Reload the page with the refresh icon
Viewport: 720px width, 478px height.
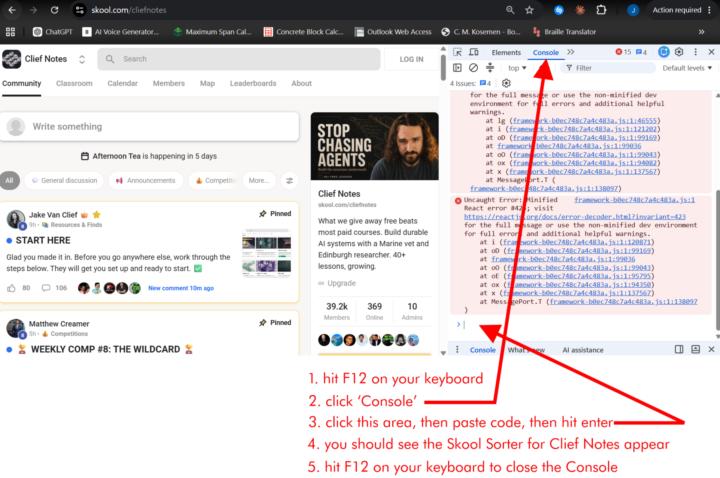coord(54,10)
